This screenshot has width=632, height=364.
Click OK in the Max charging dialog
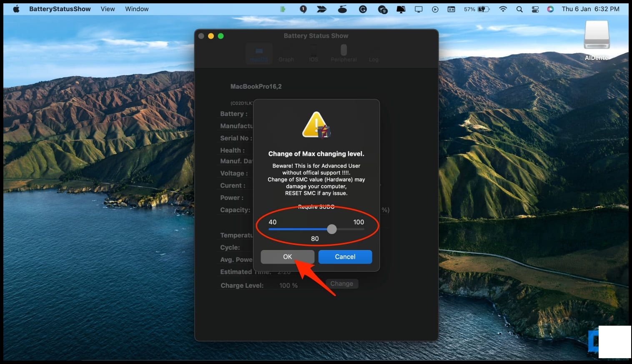[288, 257]
